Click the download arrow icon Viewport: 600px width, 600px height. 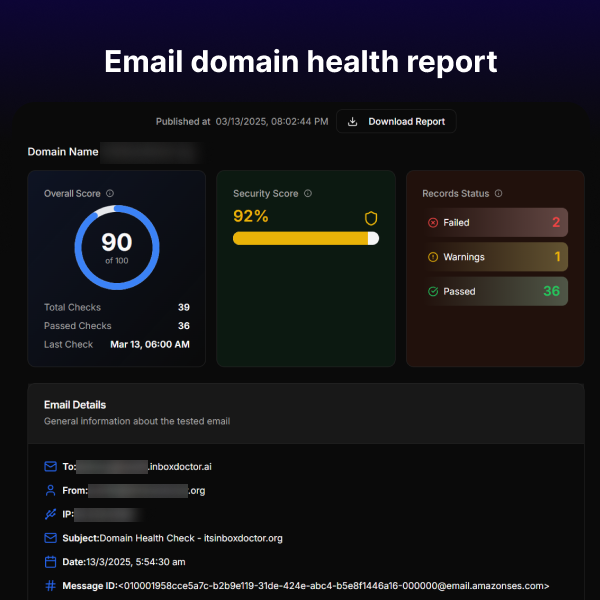point(352,122)
